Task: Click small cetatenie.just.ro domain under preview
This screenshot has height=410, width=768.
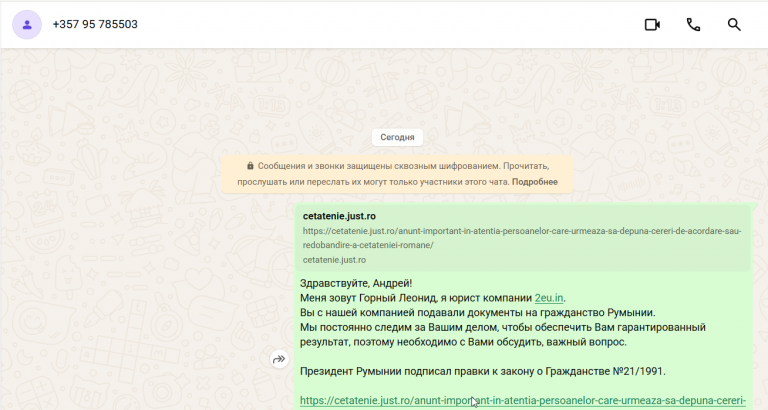Action: [x=334, y=260]
